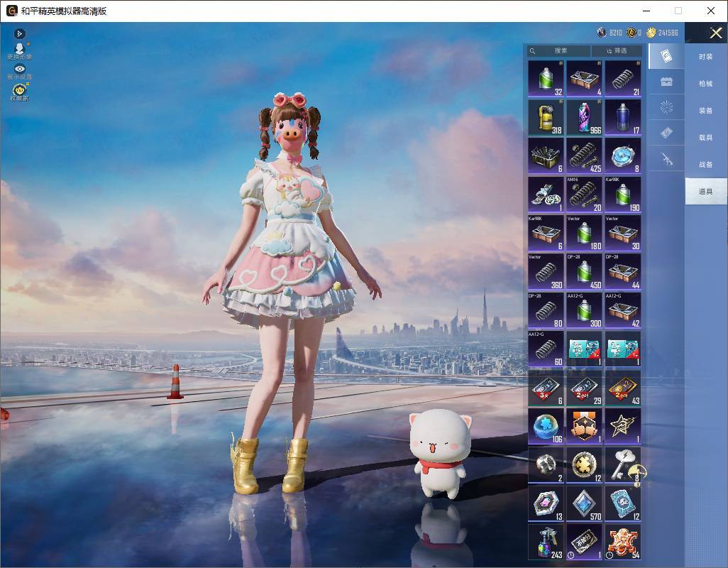
Task: Select the card sub-category icon
Action: 666,56
